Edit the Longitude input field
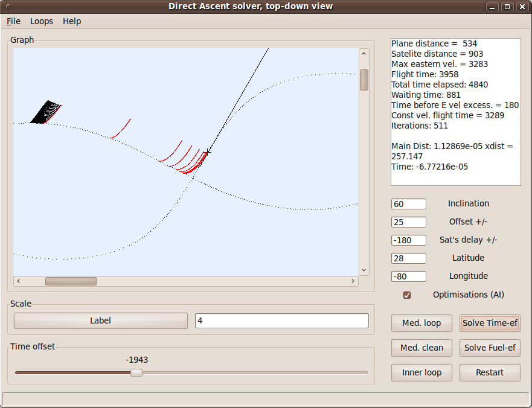The width and height of the screenshot is (532, 408). click(408, 276)
